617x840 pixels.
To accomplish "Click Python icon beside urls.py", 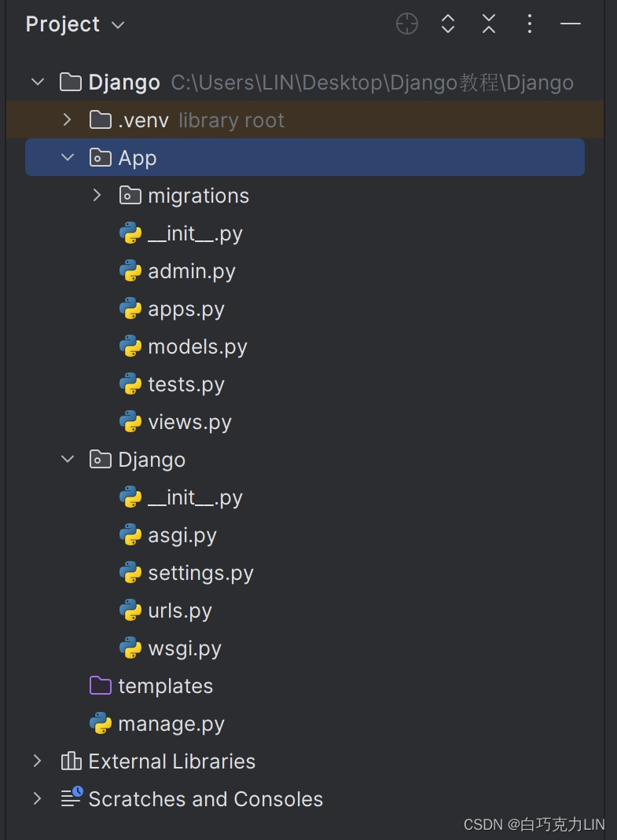I will (130, 611).
